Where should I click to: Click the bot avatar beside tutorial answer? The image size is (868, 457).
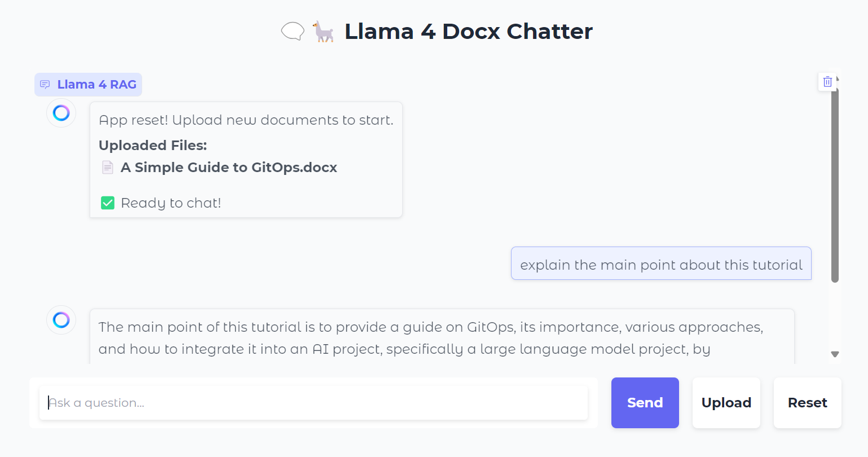61,320
